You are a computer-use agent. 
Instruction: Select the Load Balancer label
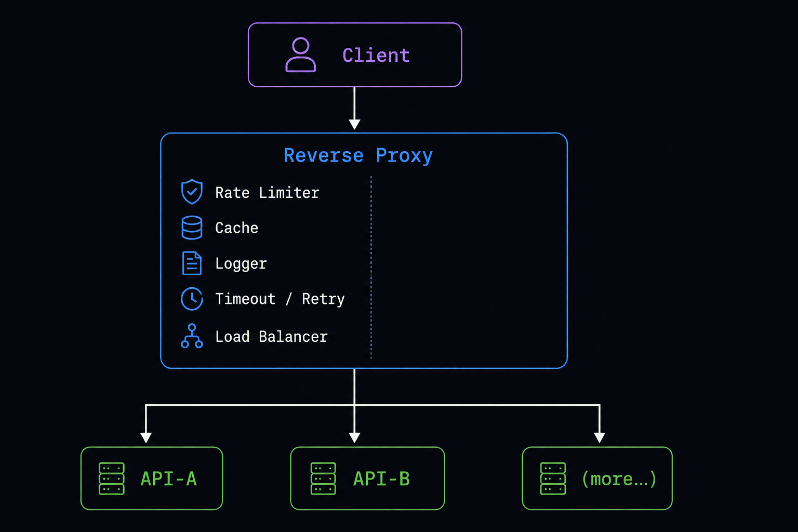click(271, 337)
